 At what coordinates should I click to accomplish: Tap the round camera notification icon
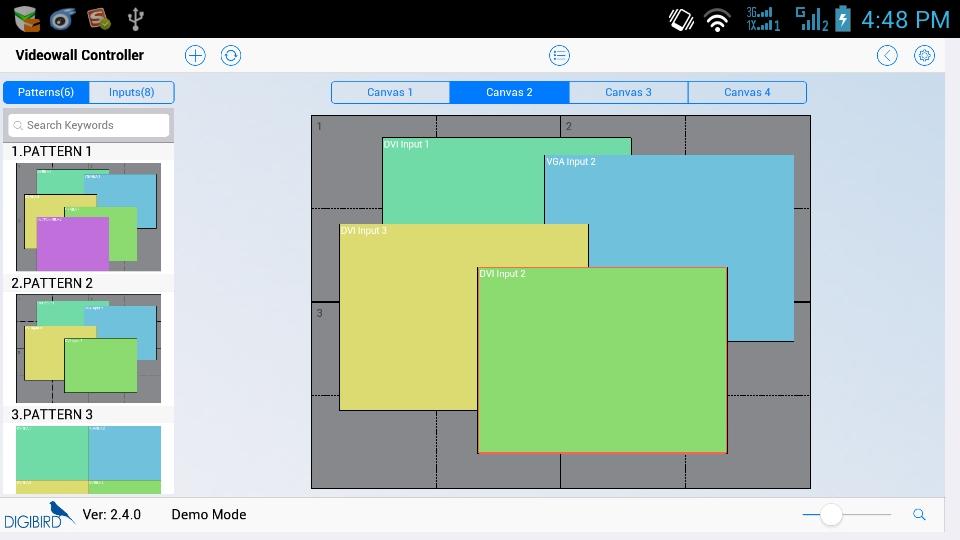[62, 19]
